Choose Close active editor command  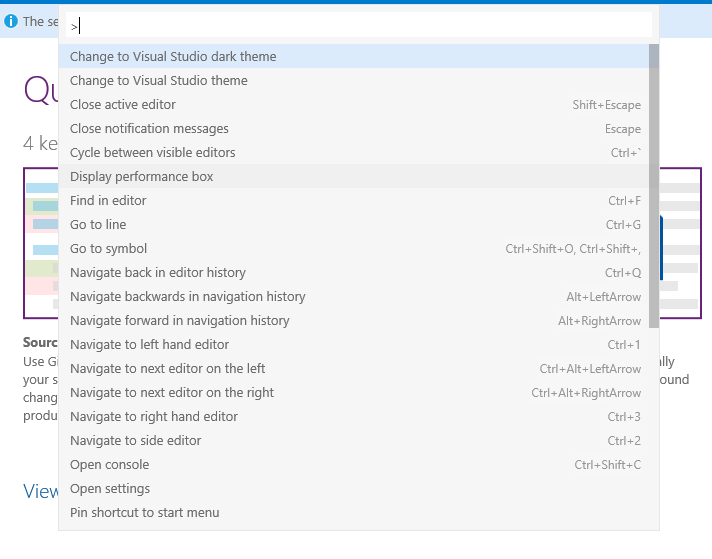coord(123,105)
